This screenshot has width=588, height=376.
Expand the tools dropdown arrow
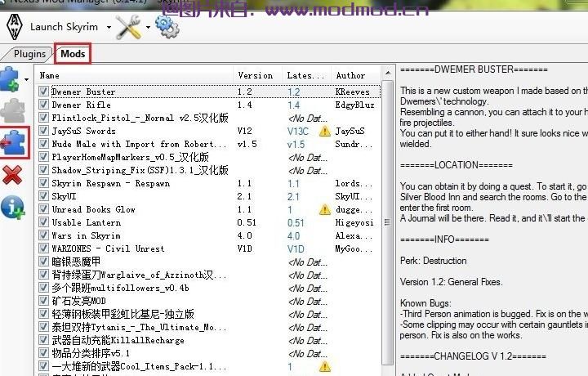[x=148, y=27]
